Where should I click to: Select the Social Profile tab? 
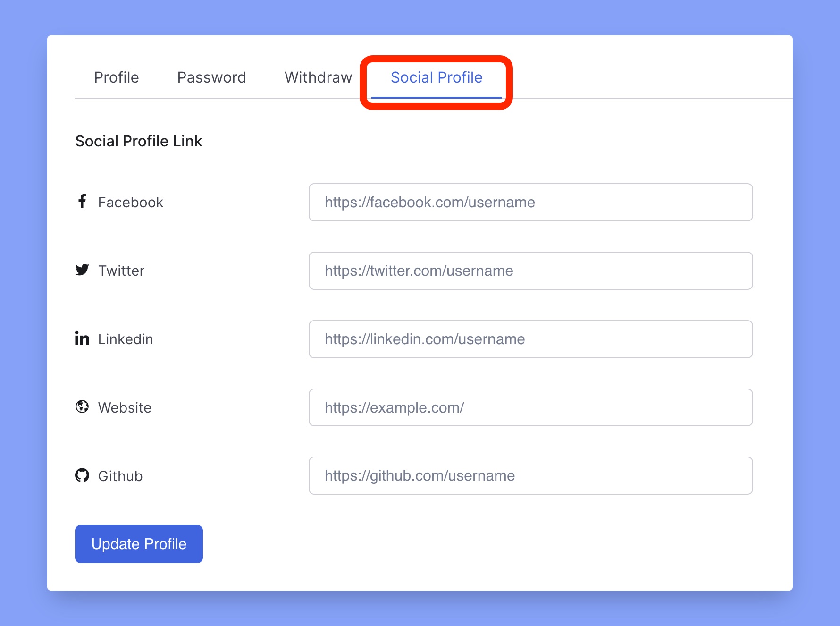point(437,77)
